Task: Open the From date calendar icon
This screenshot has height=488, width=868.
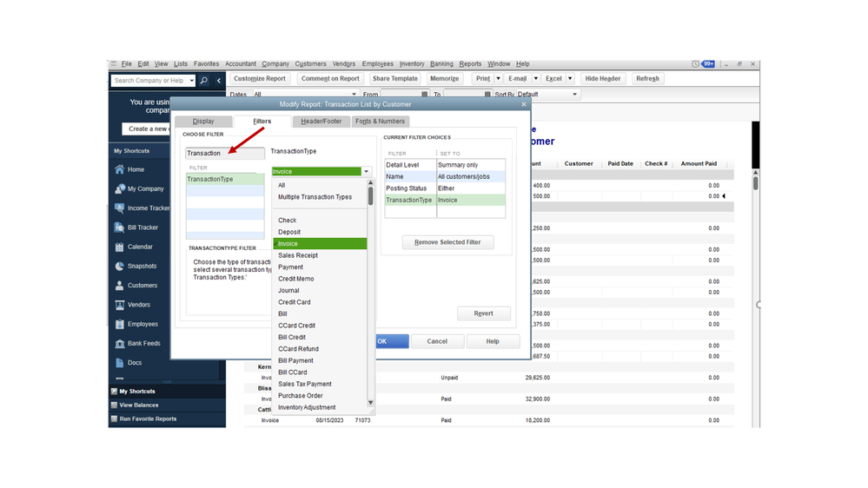Action: click(x=425, y=95)
